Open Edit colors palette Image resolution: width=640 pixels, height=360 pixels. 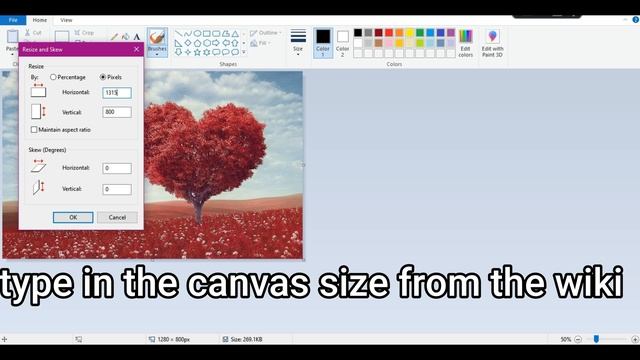click(x=465, y=43)
